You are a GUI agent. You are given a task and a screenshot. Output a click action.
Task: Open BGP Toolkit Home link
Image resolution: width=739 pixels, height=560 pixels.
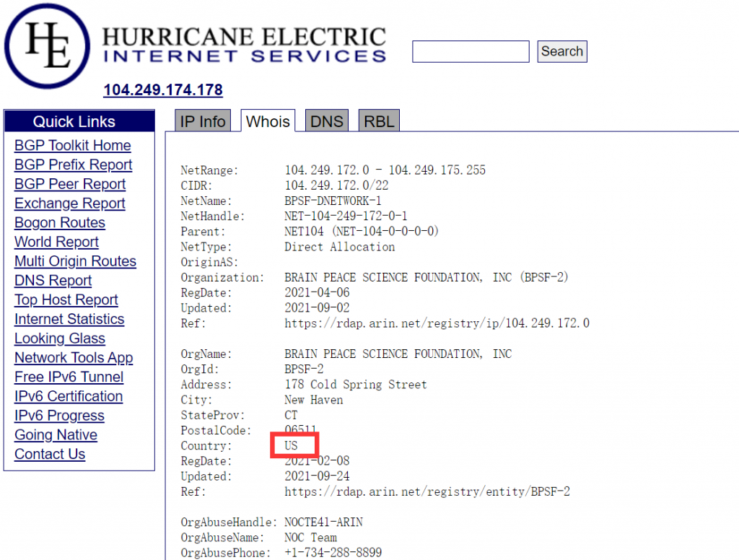click(73, 145)
